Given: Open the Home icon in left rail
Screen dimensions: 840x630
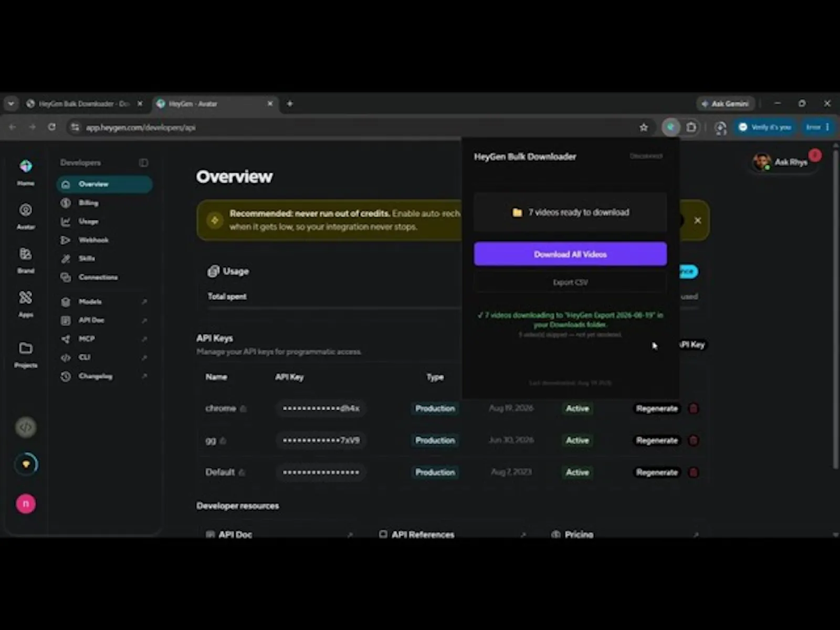Looking at the screenshot, I should 26,172.
